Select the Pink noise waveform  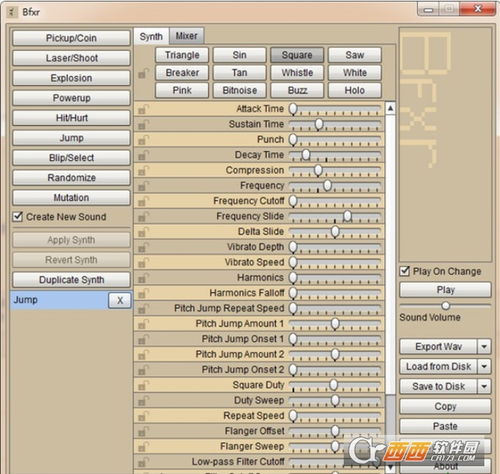(182, 90)
